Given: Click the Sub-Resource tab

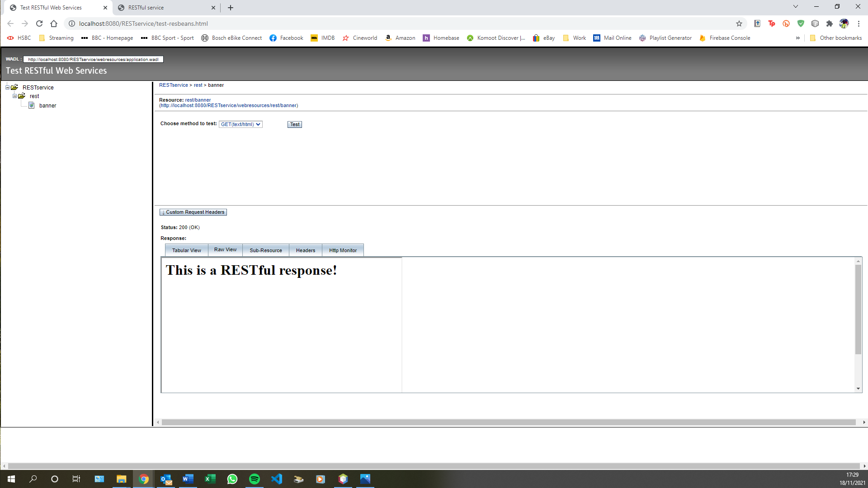Looking at the screenshot, I should click(266, 250).
